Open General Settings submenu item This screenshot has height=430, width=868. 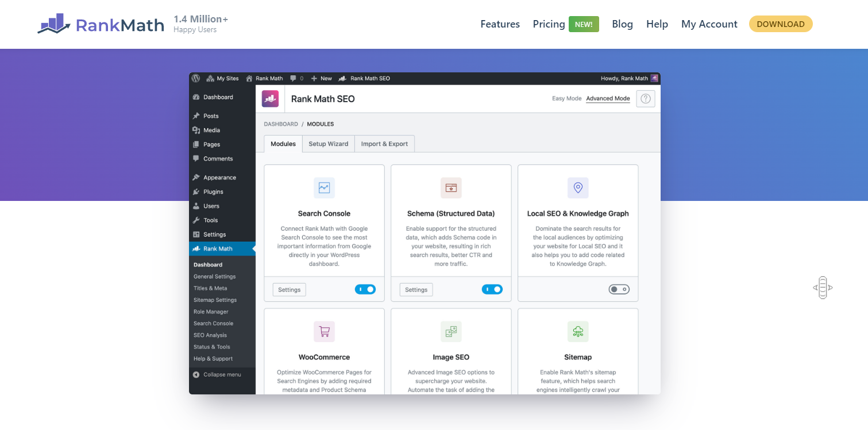tap(215, 277)
